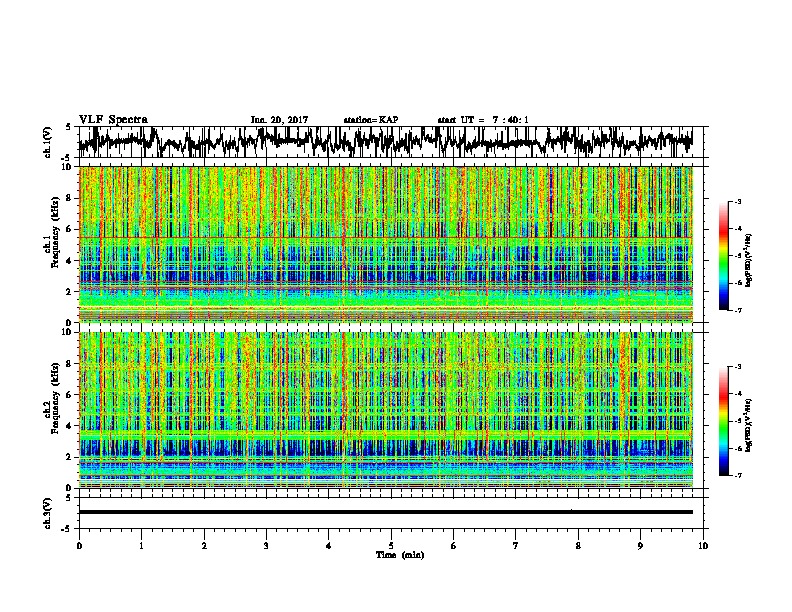This screenshot has height=612, width=792.
Task: Click the "-3" label on ch.2 color bar
Action: pos(737,367)
